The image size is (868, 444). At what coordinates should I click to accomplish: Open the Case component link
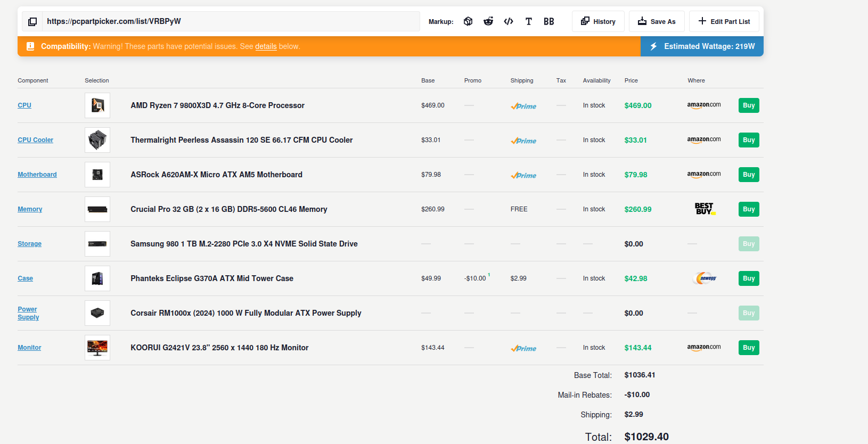click(x=26, y=278)
